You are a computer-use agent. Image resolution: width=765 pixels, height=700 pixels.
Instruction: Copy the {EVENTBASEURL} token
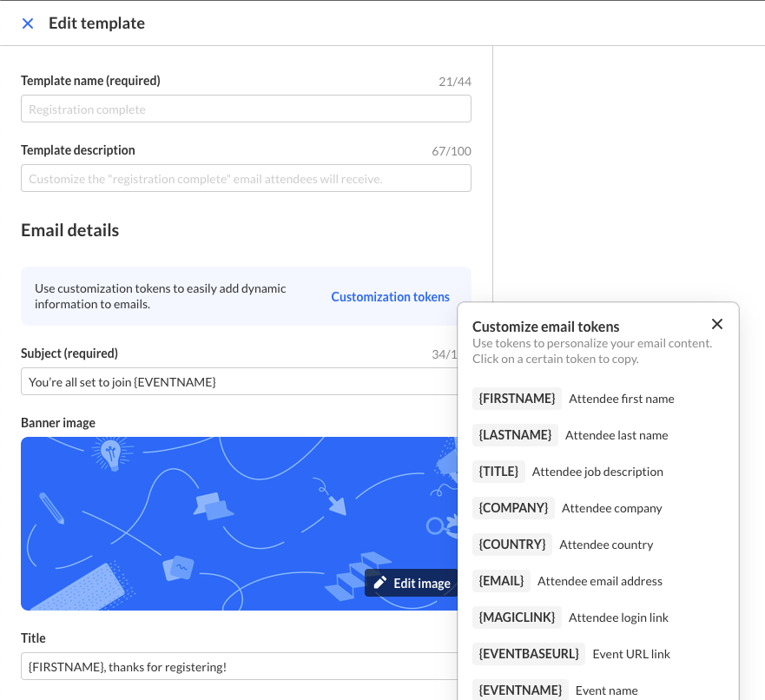point(528,654)
